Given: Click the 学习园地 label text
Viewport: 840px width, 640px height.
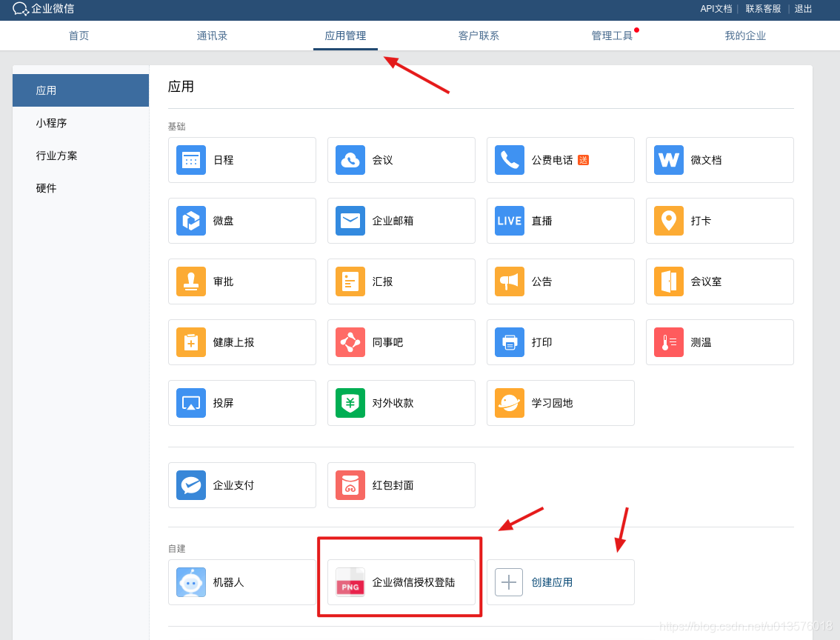Looking at the screenshot, I should click(x=553, y=403).
